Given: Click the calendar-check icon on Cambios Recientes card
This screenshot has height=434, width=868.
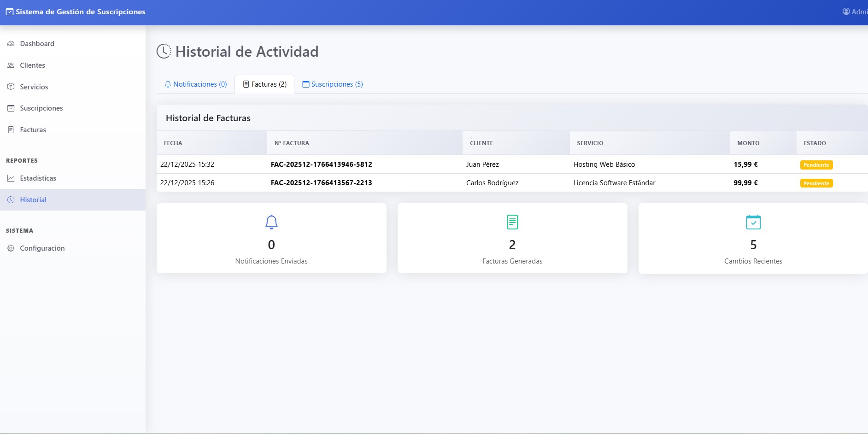Looking at the screenshot, I should [x=753, y=222].
